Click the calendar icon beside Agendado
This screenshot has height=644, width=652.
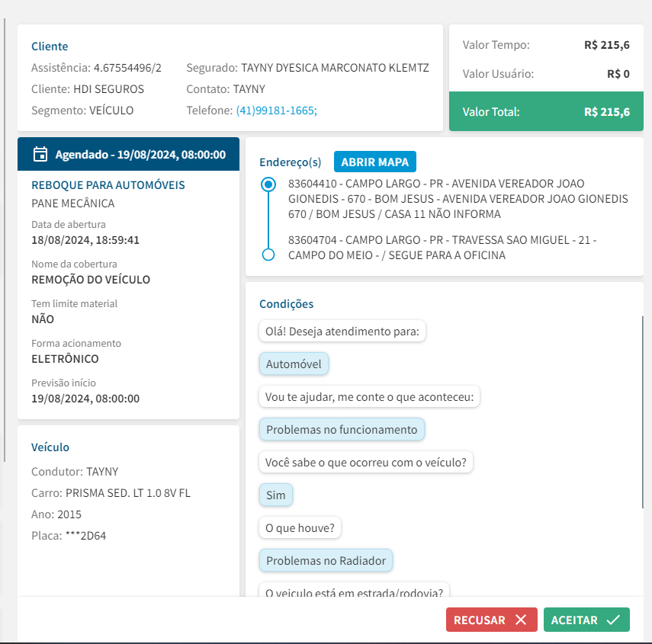click(x=41, y=155)
